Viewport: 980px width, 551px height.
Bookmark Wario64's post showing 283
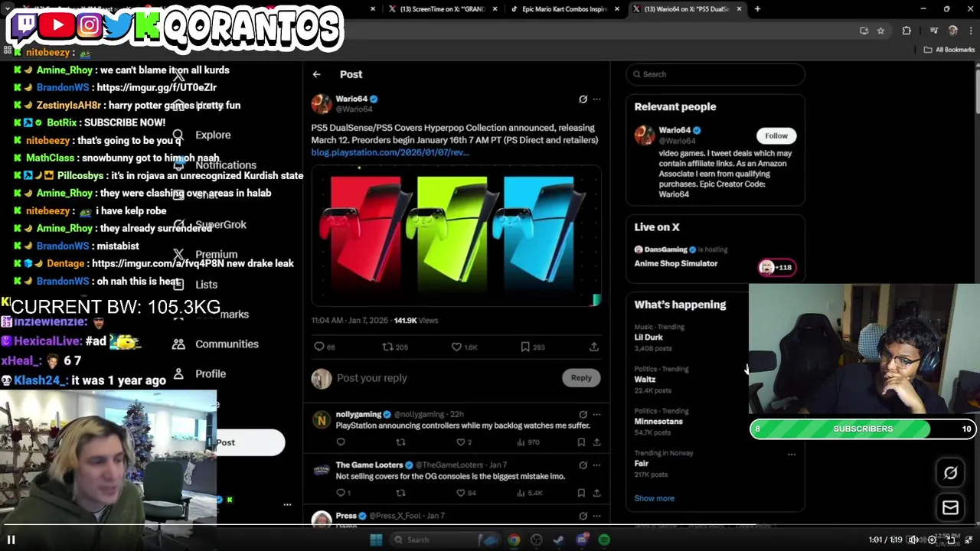[x=525, y=347]
